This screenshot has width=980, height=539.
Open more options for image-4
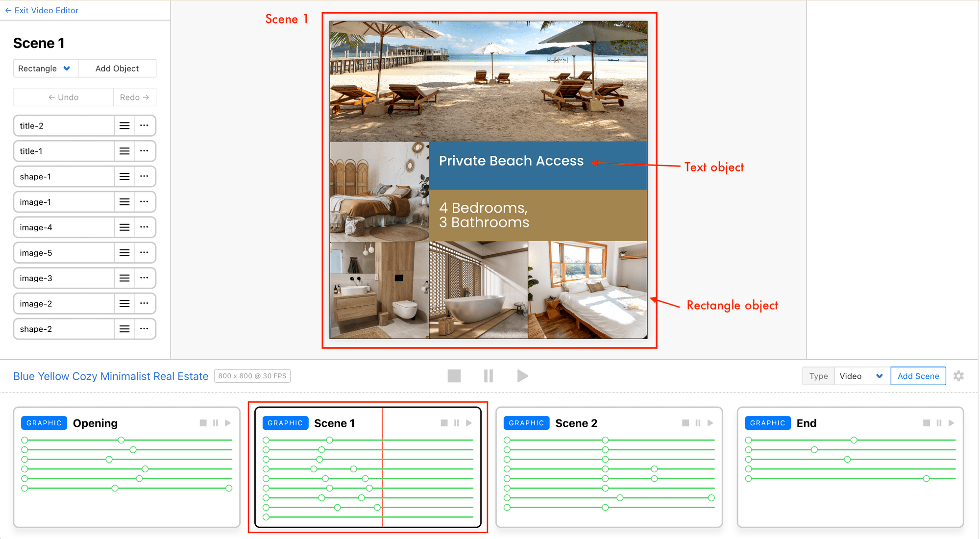click(x=144, y=227)
